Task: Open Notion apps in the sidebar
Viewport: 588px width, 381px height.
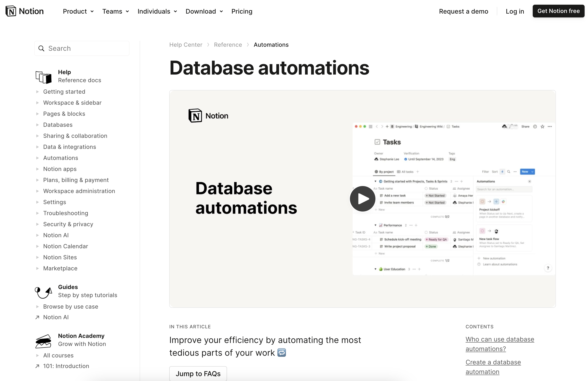Action: tap(60, 169)
